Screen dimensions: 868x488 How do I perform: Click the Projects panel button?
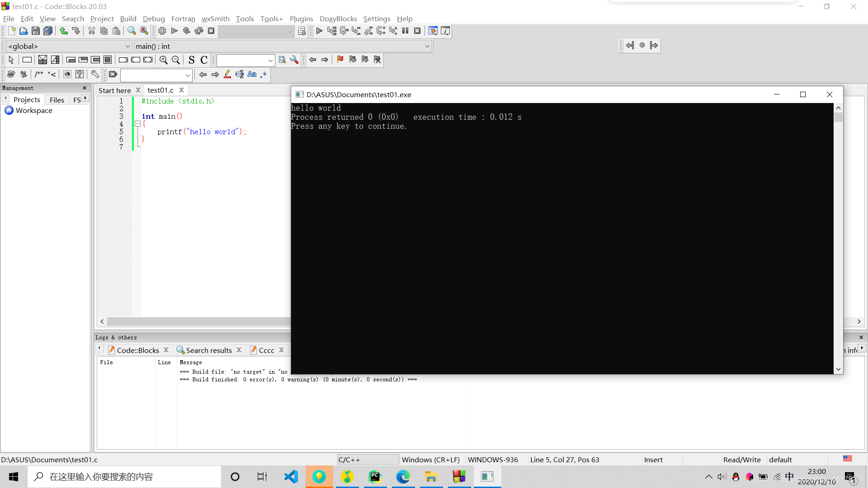pyautogui.click(x=26, y=99)
